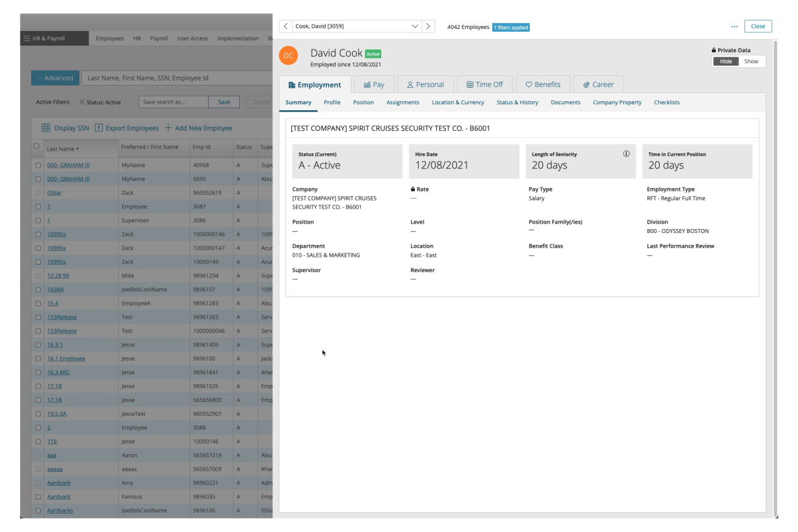
Task: Go to the next employee record arrow
Action: pyautogui.click(x=429, y=26)
